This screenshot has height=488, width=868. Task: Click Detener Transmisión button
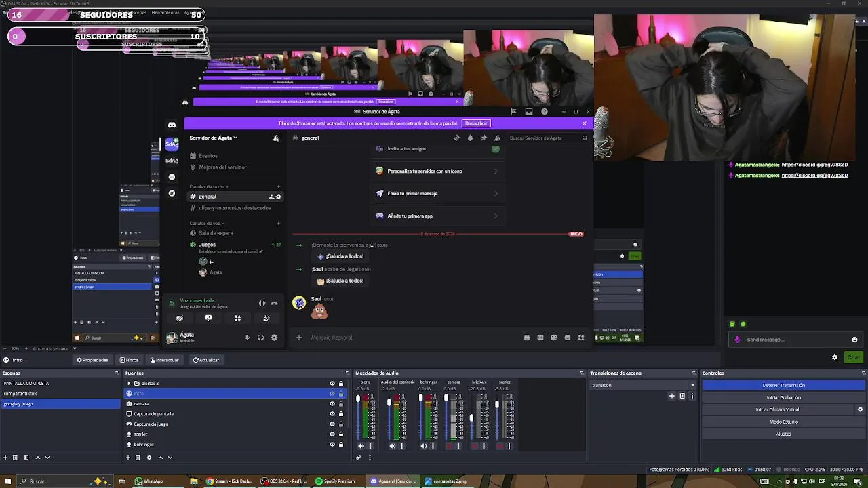[783, 385]
